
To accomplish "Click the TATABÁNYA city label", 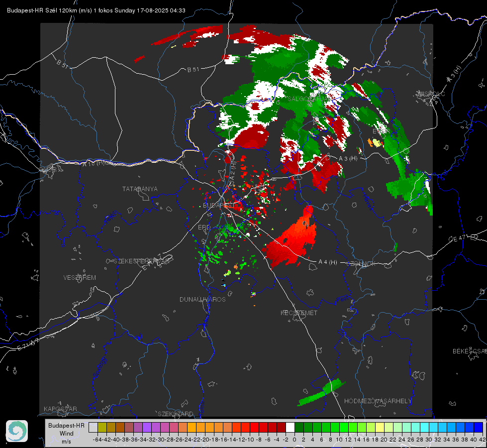I will tap(140, 189).
